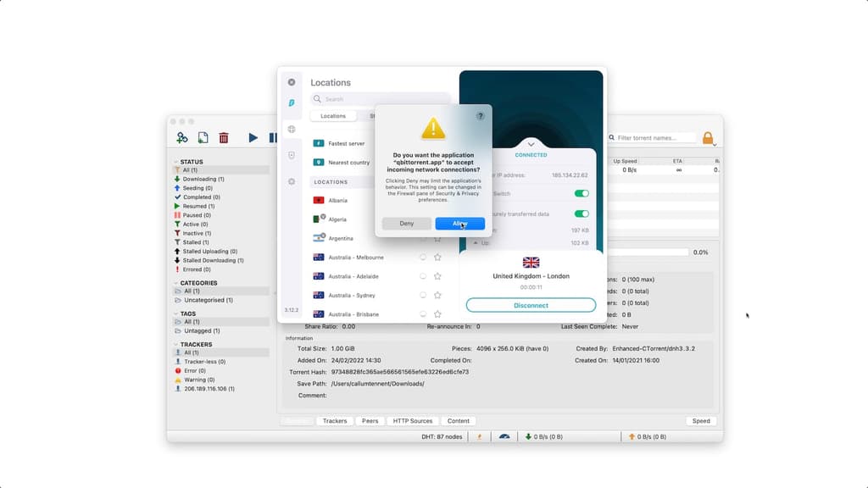Collapse the TAGS section

[176, 313]
